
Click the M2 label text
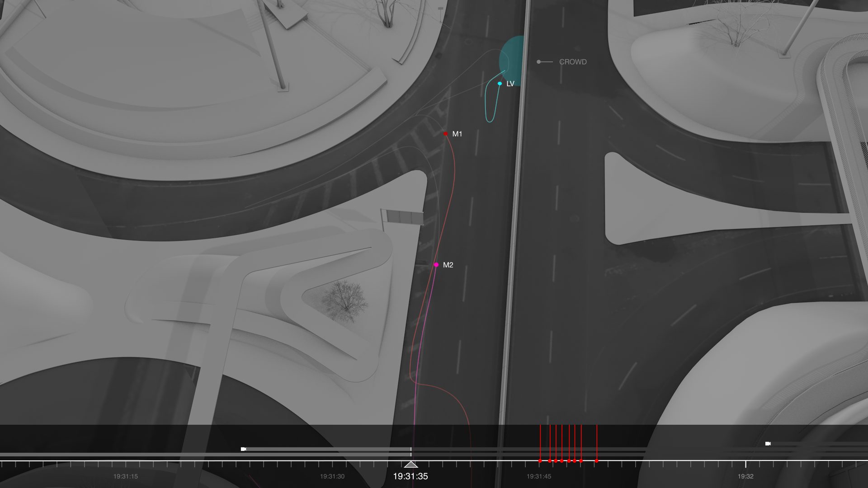448,265
